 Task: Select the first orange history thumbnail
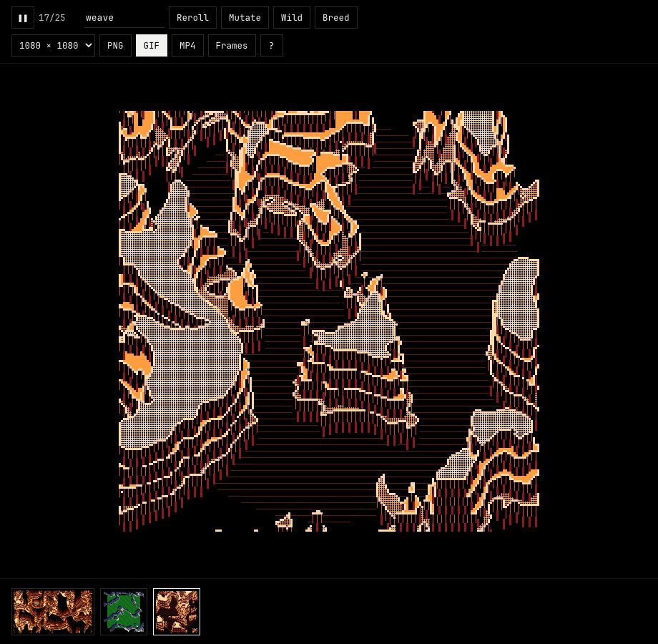click(x=53, y=612)
